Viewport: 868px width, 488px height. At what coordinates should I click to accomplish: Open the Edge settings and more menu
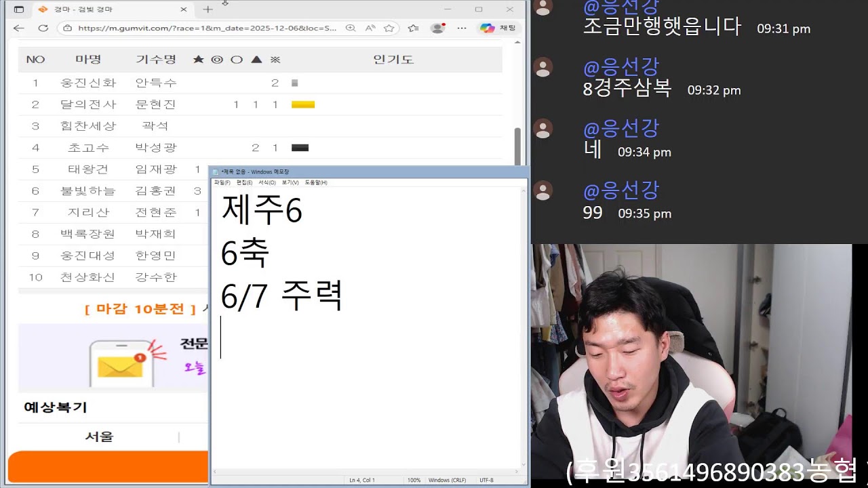[462, 28]
